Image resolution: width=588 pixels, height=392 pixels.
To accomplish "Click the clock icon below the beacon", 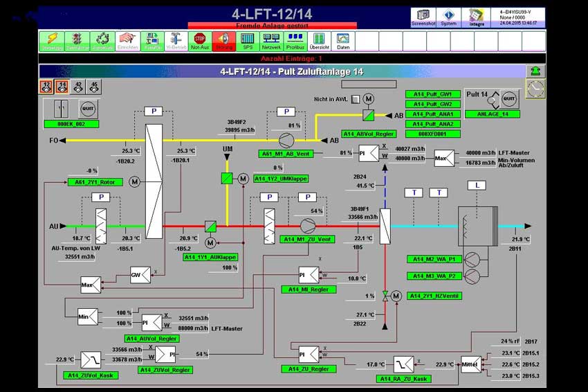I will pyautogui.click(x=535, y=89).
